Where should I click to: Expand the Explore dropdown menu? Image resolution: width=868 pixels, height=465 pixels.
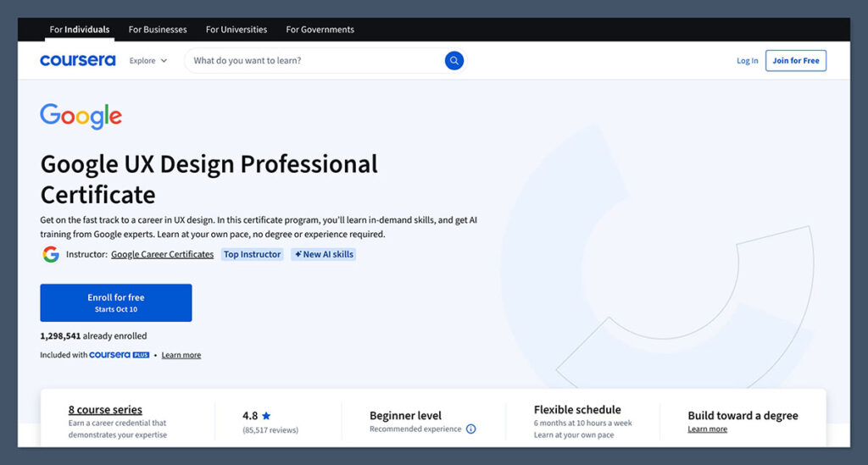pos(148,61)
